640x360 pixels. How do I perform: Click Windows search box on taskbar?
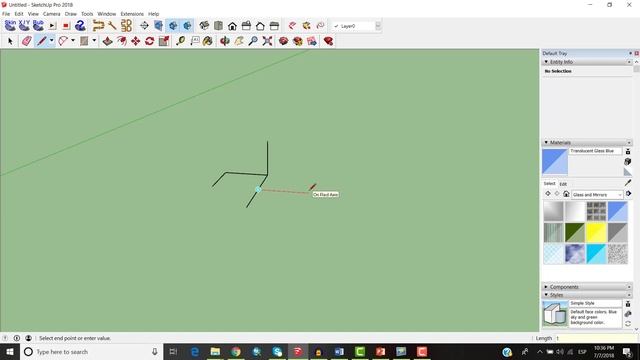click(x=91, y=351)
